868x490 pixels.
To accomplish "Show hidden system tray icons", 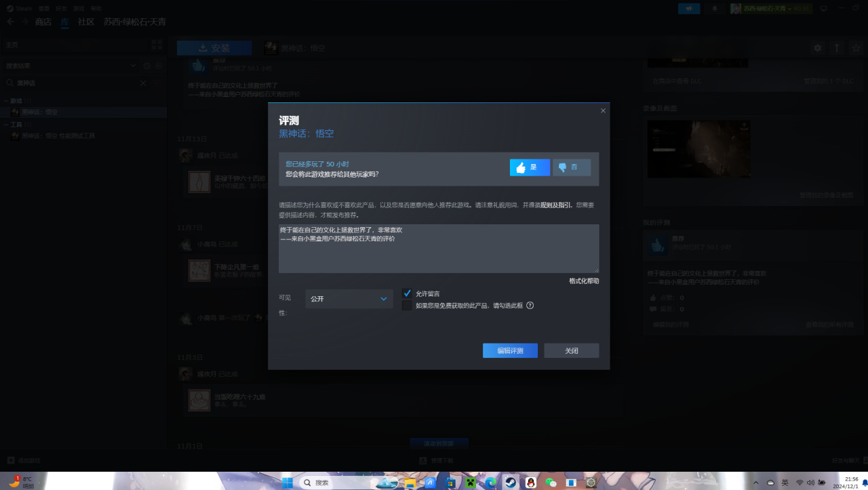I will point(756,483).
